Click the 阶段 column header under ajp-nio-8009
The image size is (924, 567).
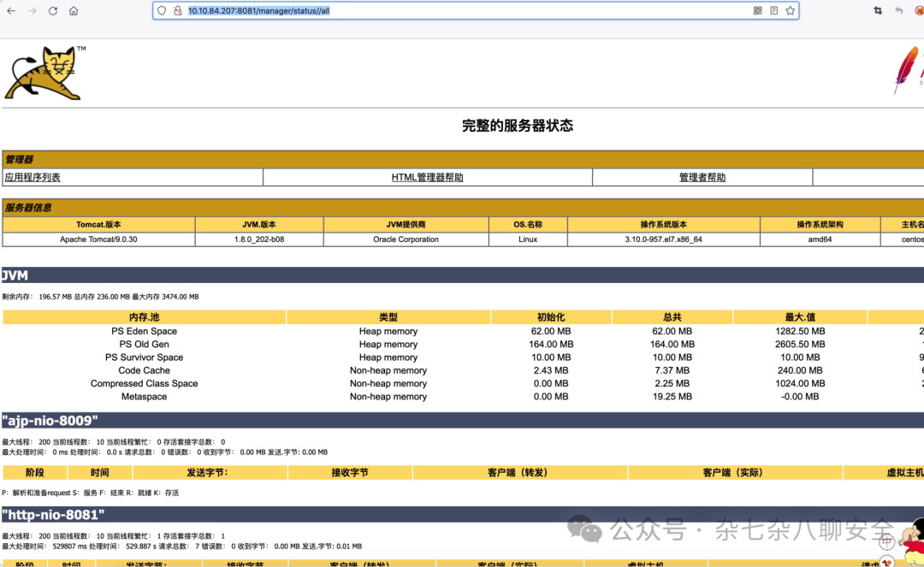[x=35, y=472]
